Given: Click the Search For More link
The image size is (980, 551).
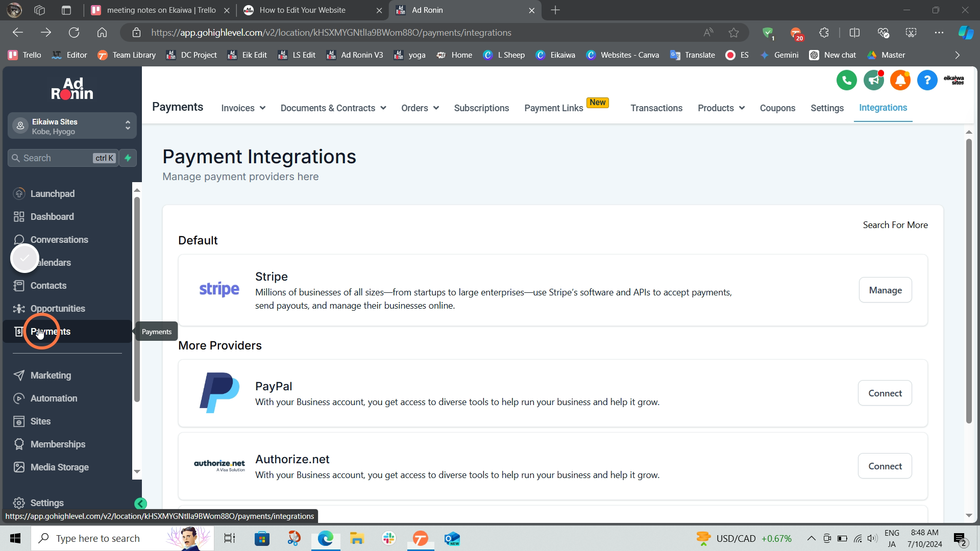Looking at the screenshot, I should click(x=895, y=225).
